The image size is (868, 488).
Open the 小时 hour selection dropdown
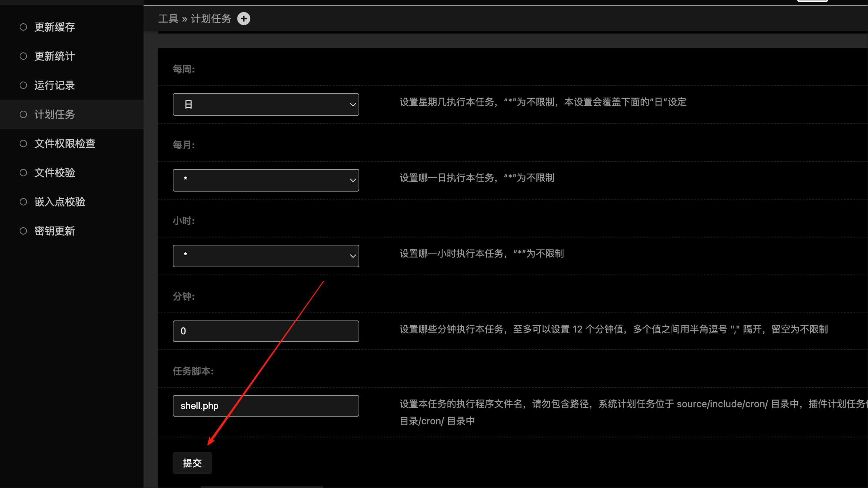coord(265,256)
